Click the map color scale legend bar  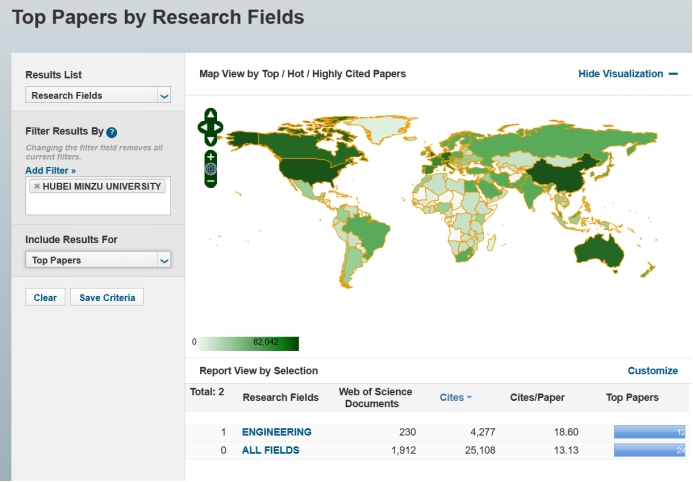pyautogui.click(x=248, y=343)
